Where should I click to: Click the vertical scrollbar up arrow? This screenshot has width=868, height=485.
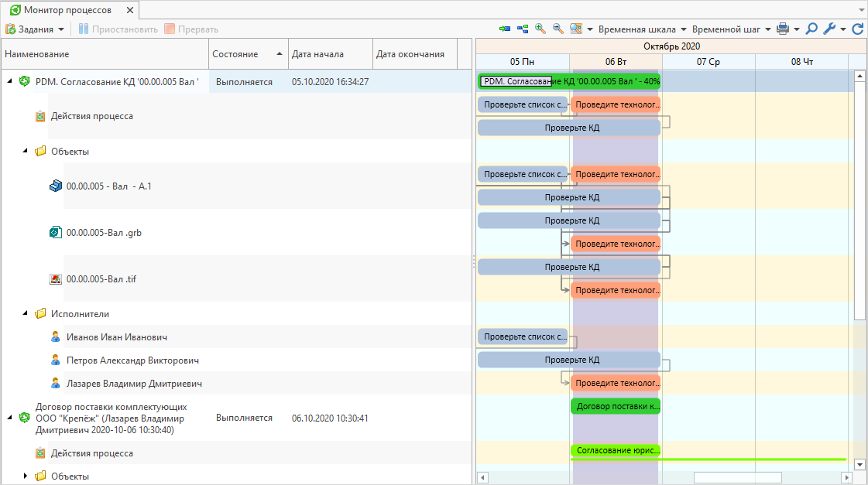coord(859,76)
